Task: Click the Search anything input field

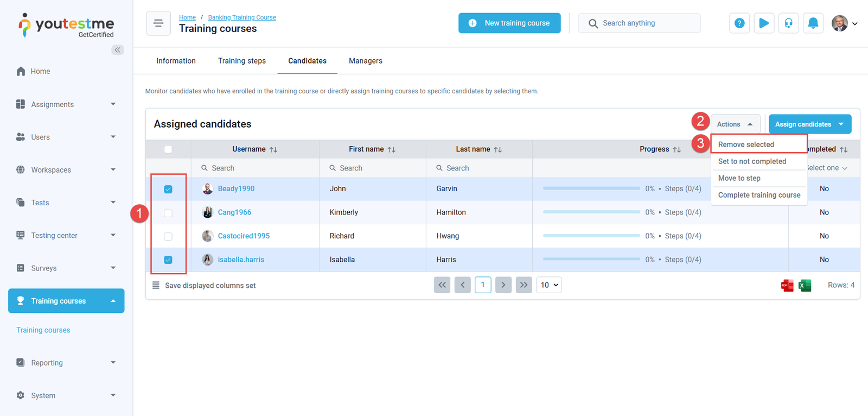Action: [x=646, y=23]
